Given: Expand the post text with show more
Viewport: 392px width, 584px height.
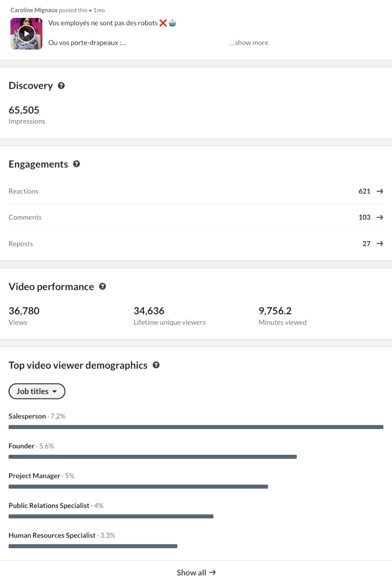Looking at the screenshot, I should pos(249,43).
